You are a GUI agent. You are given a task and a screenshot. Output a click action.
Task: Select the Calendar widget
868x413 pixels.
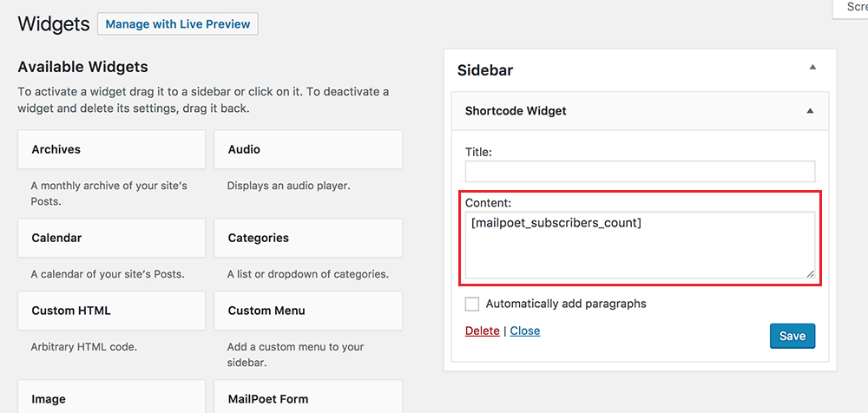(111, 238)
